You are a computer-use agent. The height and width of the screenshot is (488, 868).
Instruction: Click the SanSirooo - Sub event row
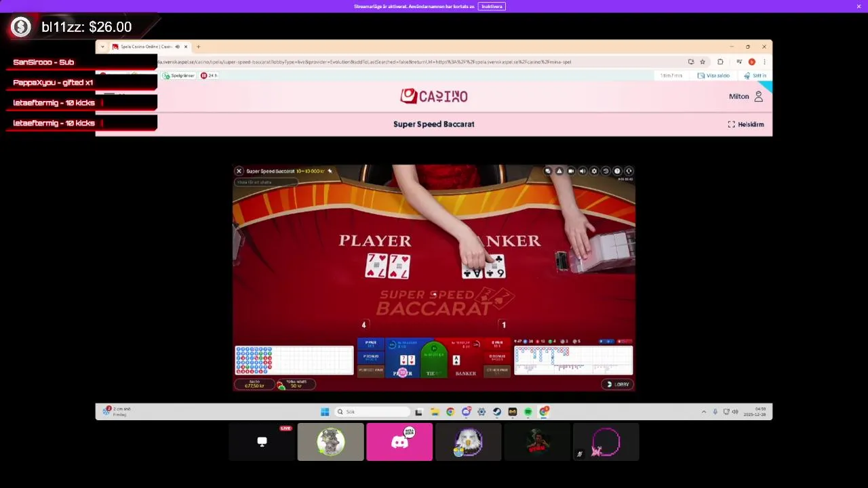point(81,62)
